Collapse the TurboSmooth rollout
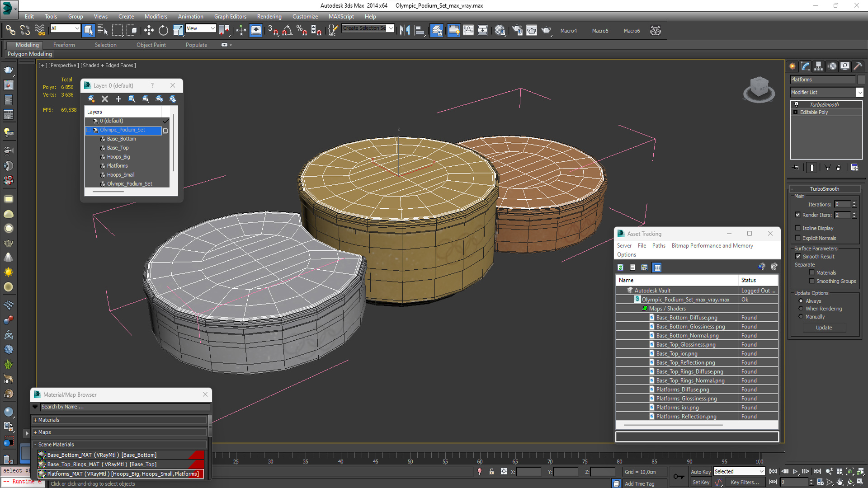The width and height of the screenshot is (868, 488). click(x=792, y=189)
